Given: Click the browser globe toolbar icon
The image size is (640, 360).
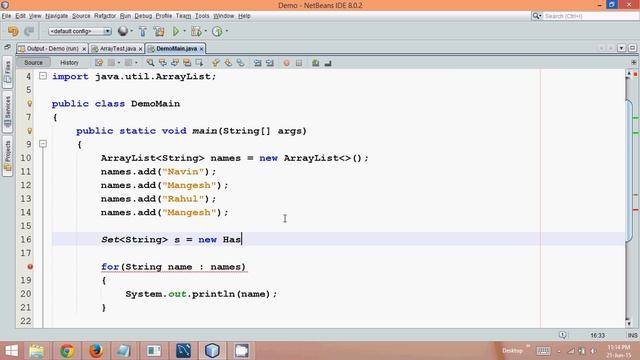Looking at the screenshot, I should pos(122,31).
